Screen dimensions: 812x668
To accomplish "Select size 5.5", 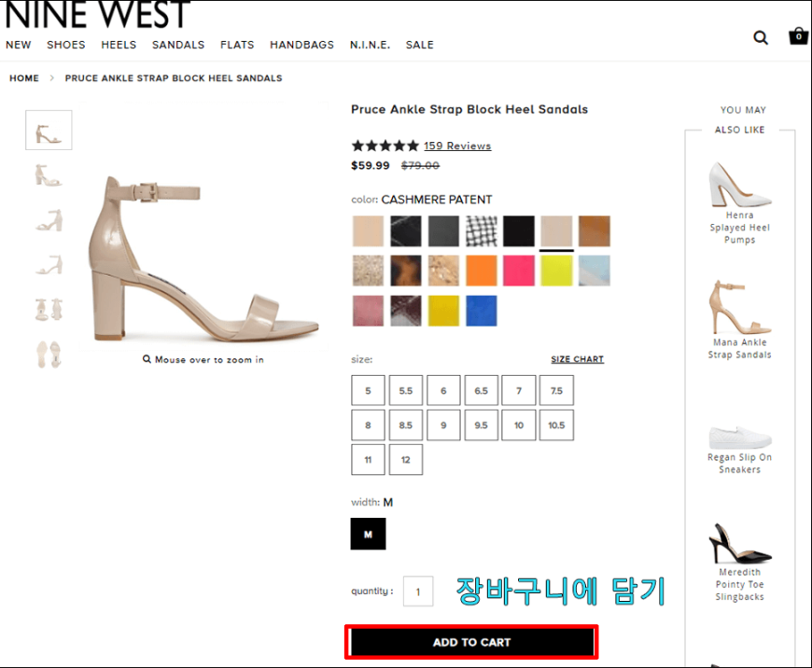I will click(x=406, y=390).
